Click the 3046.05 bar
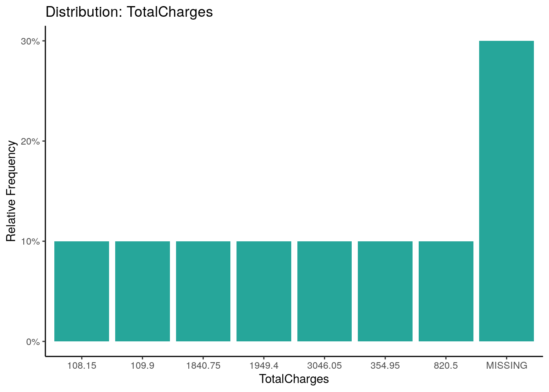 point(324,291)
